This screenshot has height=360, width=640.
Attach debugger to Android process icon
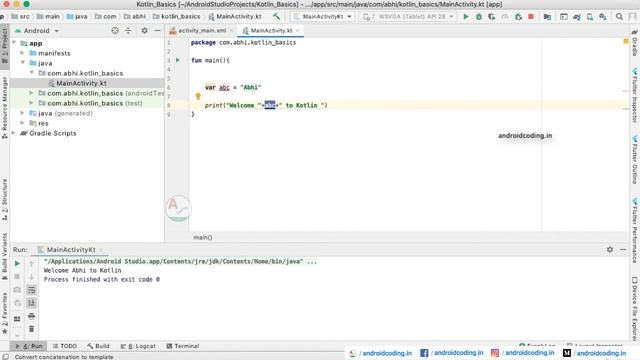click(x=518, y=17)
